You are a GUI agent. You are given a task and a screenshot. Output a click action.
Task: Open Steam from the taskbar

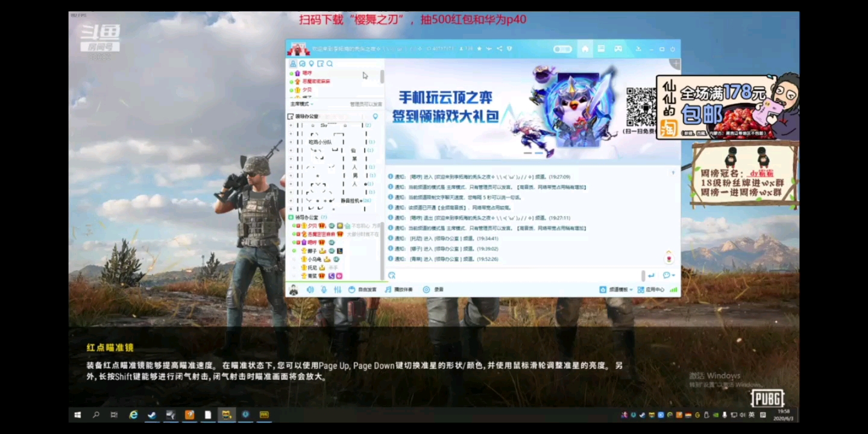[153, 415]
